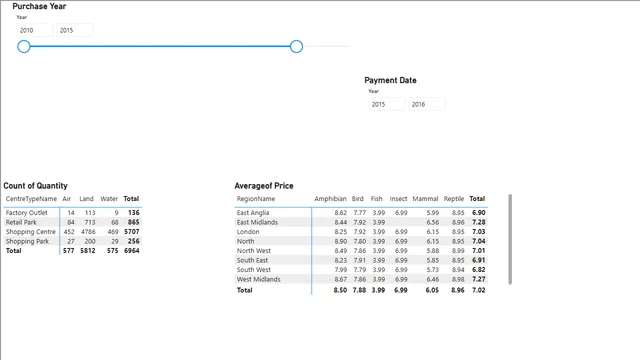Click the RegionName column header
The image size is (640, 360).
coord(256,199)
